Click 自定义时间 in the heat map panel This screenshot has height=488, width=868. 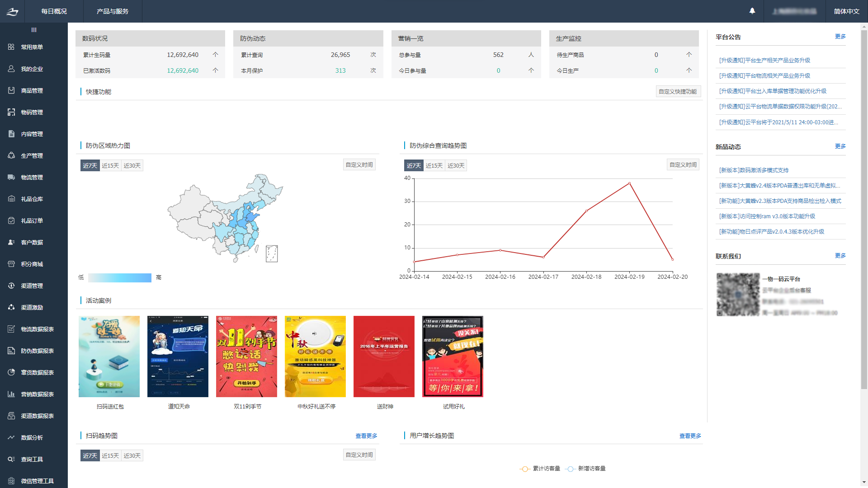[359, 165]
